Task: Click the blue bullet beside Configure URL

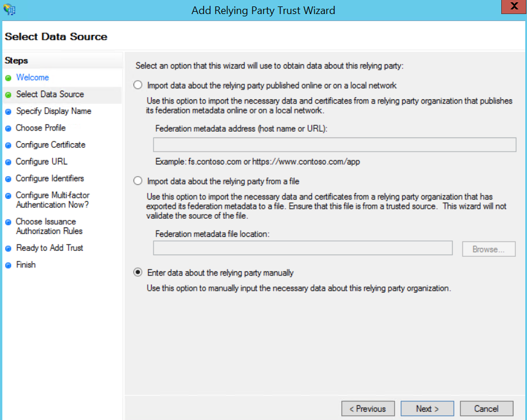Action: click(x=8, y=162)
